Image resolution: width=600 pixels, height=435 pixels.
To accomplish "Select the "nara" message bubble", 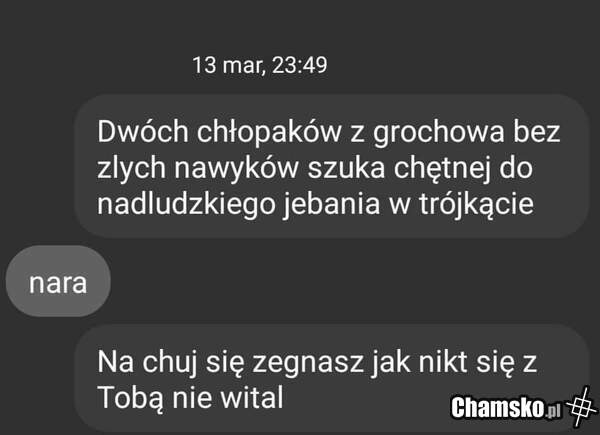I will tap(58, 281).
